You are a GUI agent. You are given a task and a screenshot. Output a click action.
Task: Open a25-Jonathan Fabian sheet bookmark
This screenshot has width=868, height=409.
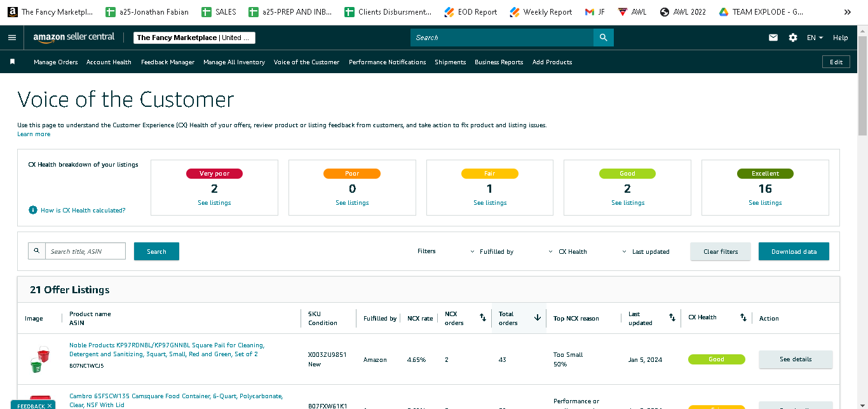[x=147, y=12]
